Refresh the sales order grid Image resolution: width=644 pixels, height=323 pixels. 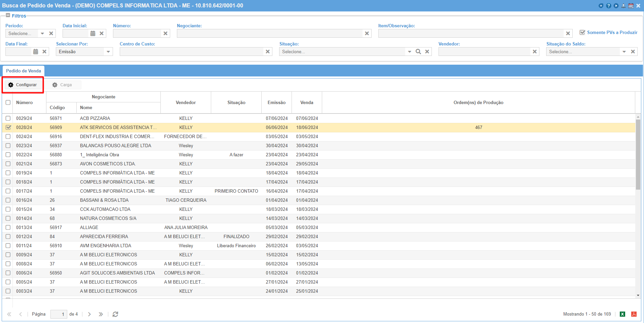click(x=115, y=314)
